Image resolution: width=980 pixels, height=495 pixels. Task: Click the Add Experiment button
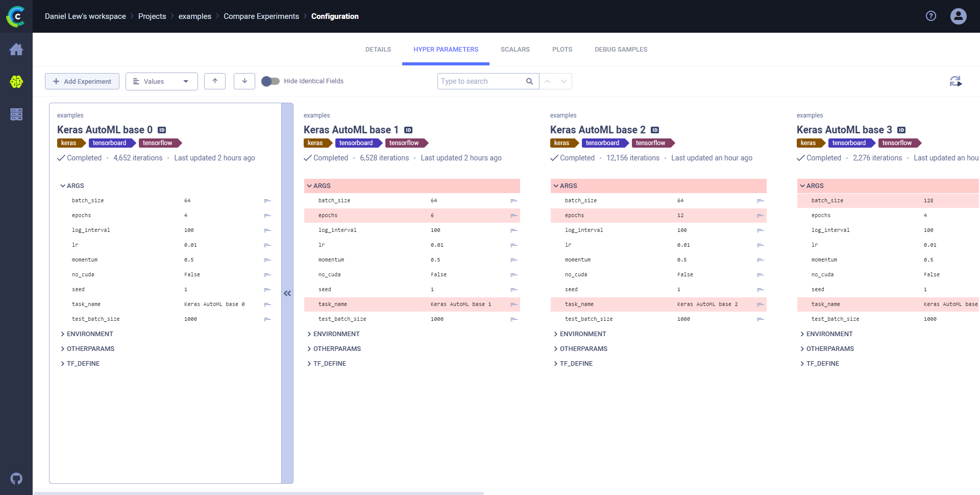click(82, 81)
